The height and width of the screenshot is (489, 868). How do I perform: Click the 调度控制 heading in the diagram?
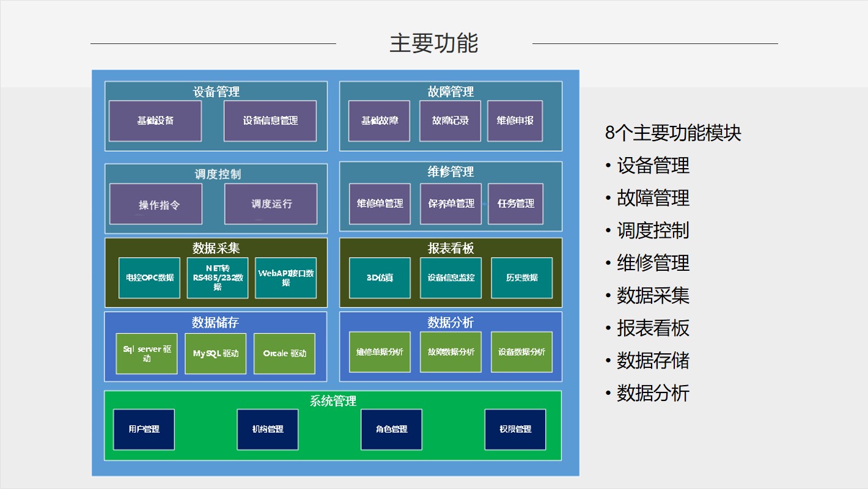point(218,174)
